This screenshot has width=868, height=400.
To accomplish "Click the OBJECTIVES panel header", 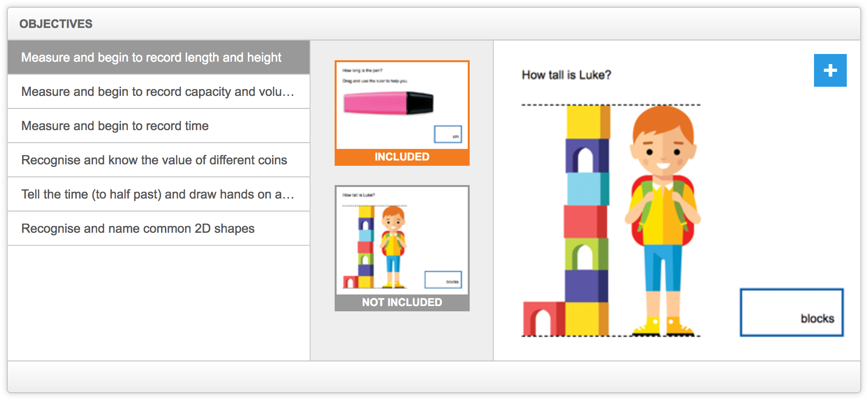I will tap(56, 24).
